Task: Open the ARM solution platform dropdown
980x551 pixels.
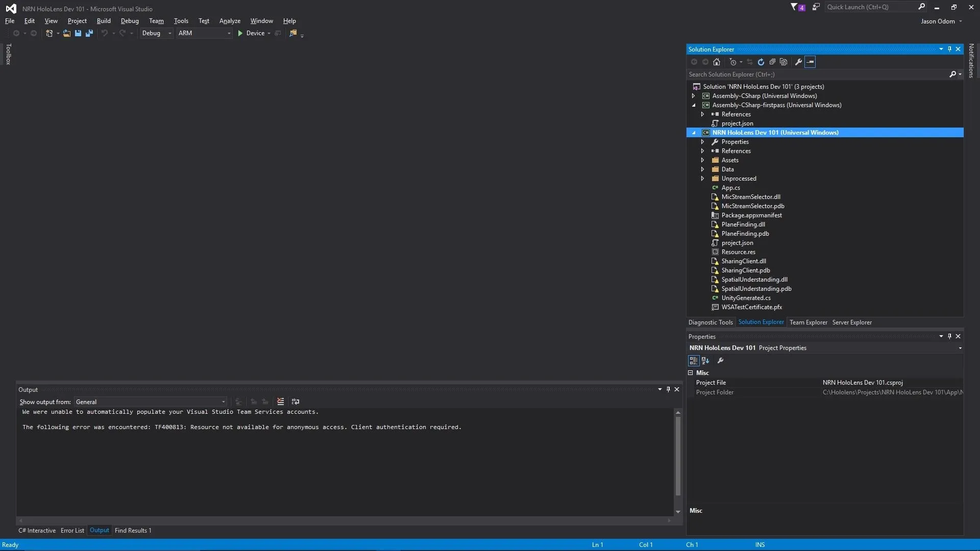Action: (x=204, y=33)
